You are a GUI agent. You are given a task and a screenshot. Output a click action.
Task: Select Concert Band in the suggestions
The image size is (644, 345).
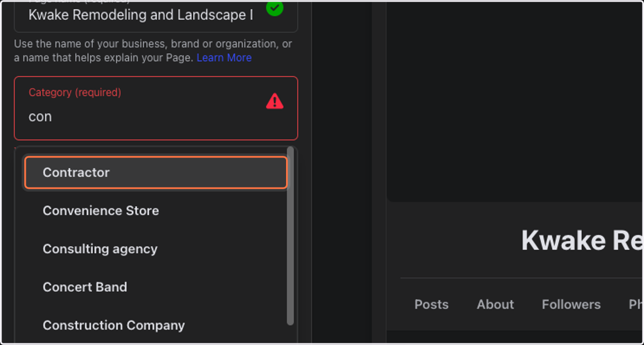[x=156, y=287]
